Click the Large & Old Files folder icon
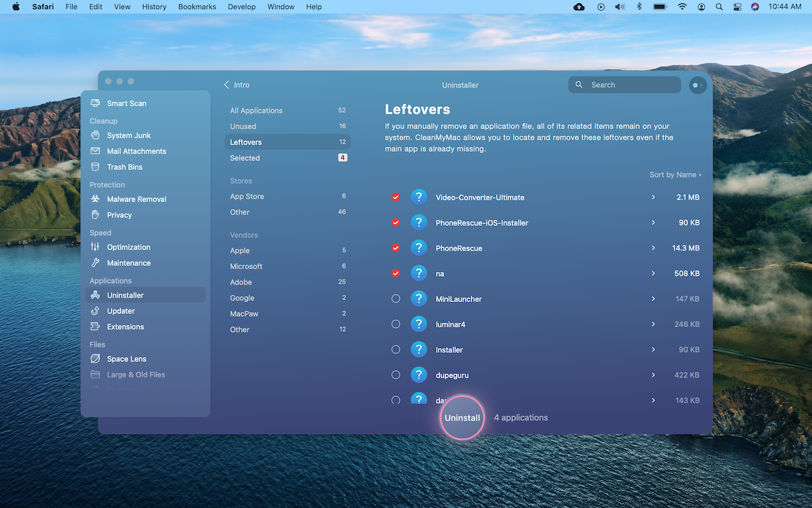 (x=95, y=375)
